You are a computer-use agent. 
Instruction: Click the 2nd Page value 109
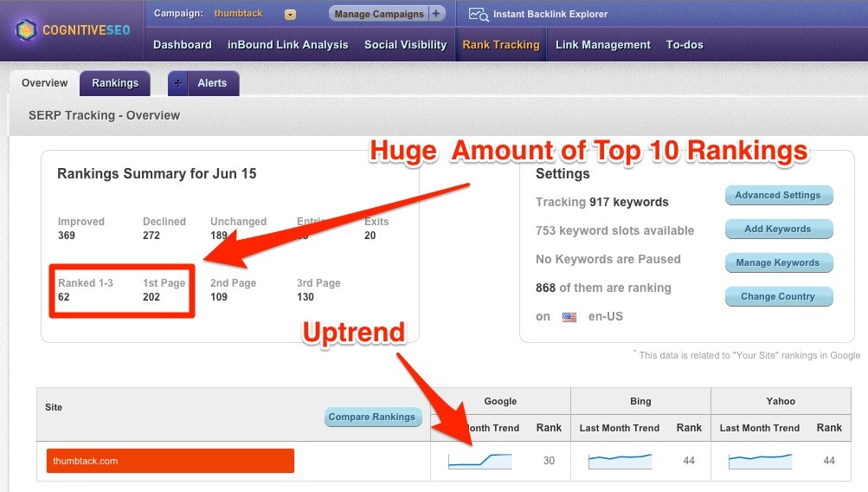coord(219,297)
